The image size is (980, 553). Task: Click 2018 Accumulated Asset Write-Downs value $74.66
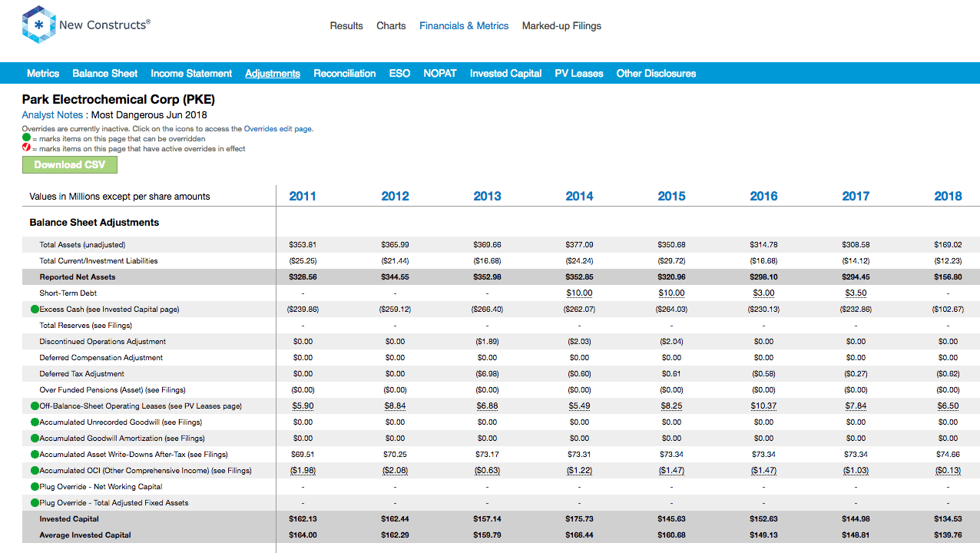[x=948, y=454]
